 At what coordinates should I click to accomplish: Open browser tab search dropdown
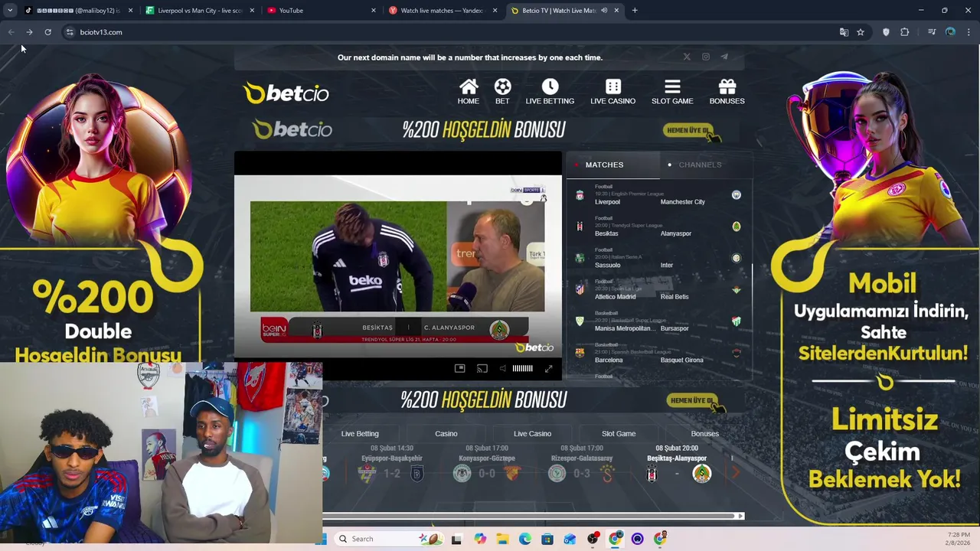click(x=10, y=11)
